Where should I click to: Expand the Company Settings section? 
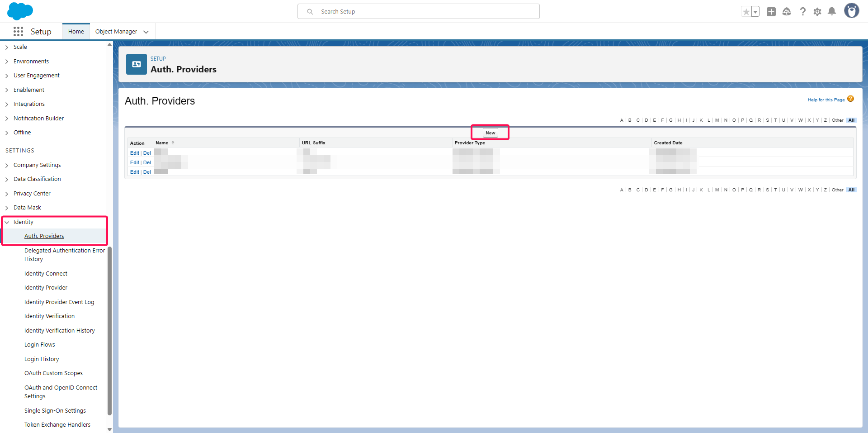click(x=7, y=166)
